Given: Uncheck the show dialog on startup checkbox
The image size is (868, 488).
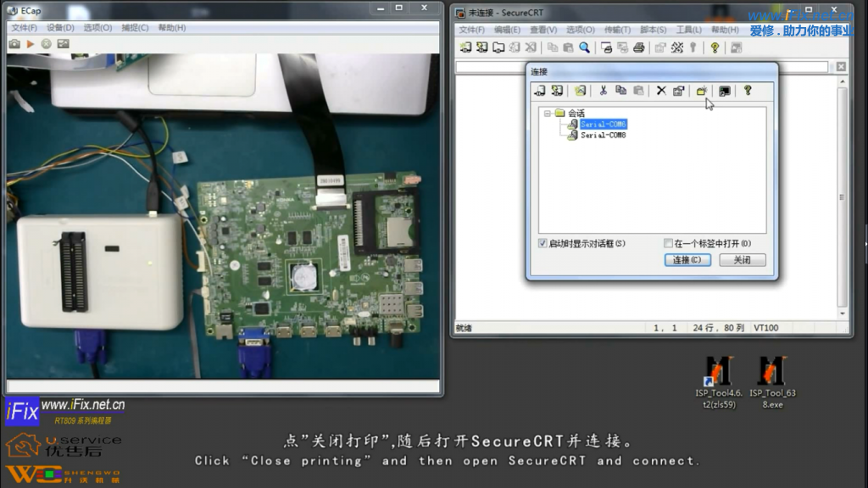Looking at the screenshot, I should [x=543, y=243].
